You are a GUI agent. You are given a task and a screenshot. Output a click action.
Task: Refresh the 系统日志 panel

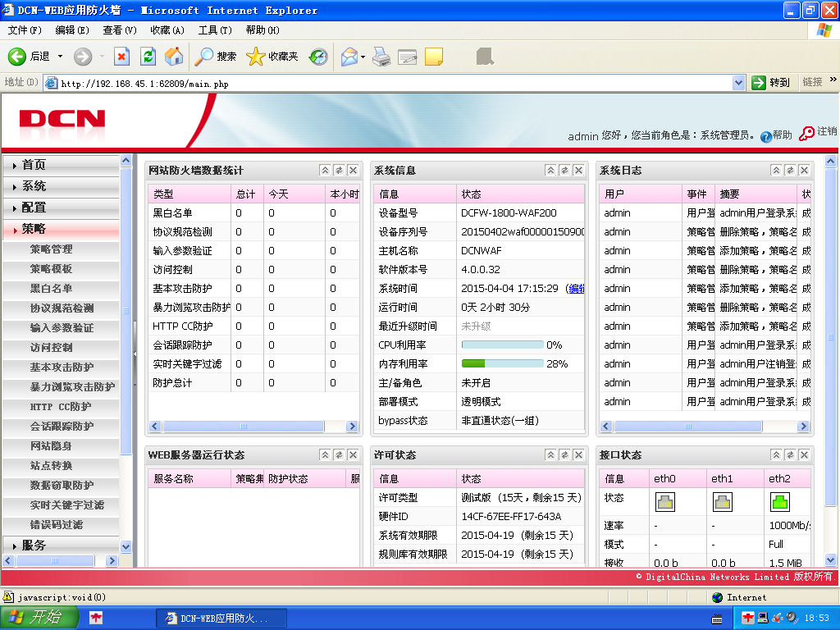[x=790, y=171]
